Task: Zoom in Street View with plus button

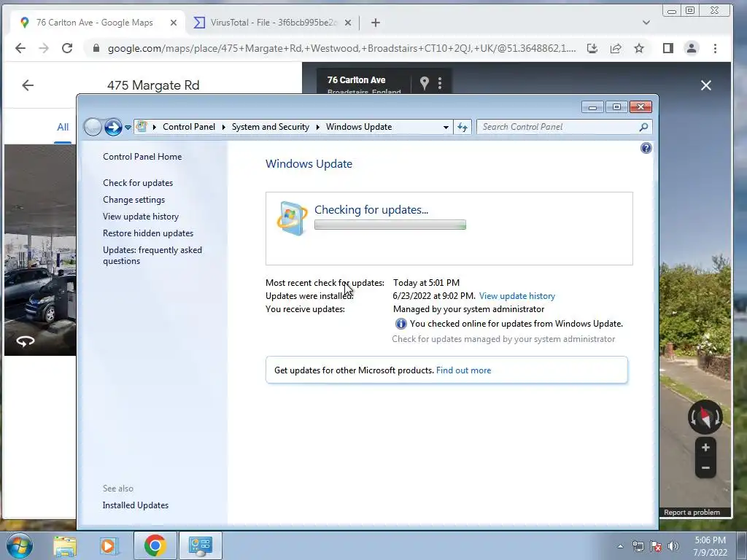Action: pyautogui.click(x=705, y=448)
